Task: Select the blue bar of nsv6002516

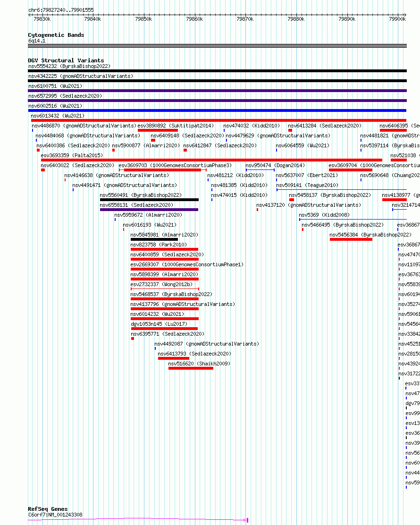Action: pyautogui.click(x=217, y=110)
